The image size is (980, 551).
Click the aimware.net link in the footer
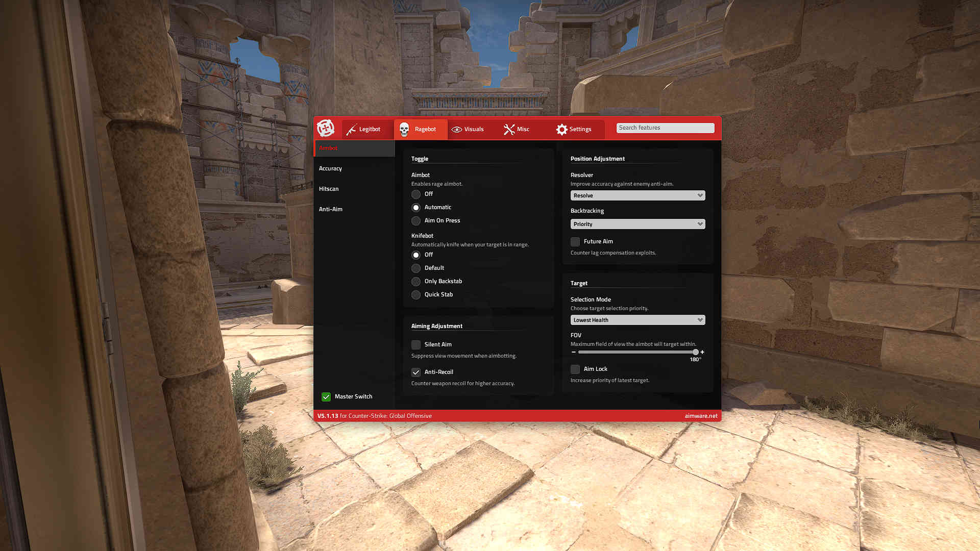click(x=701, y=416)
